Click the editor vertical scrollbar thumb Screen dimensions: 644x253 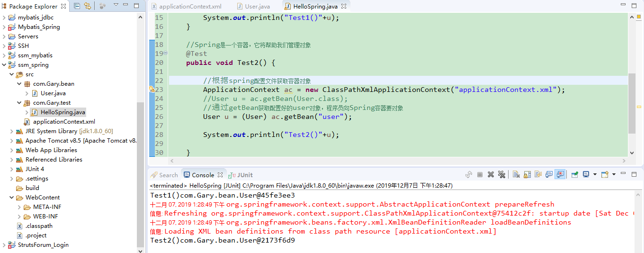632,103
